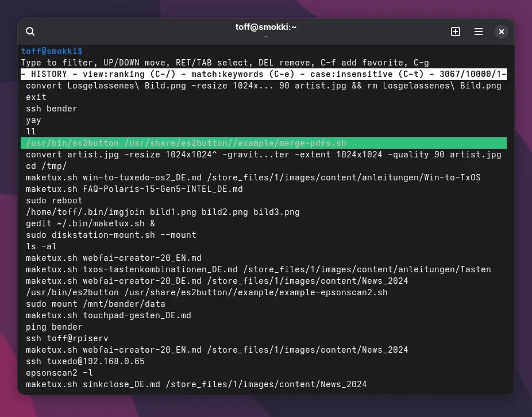Choose the 'ping bender' history line

(x=54, y=327)
